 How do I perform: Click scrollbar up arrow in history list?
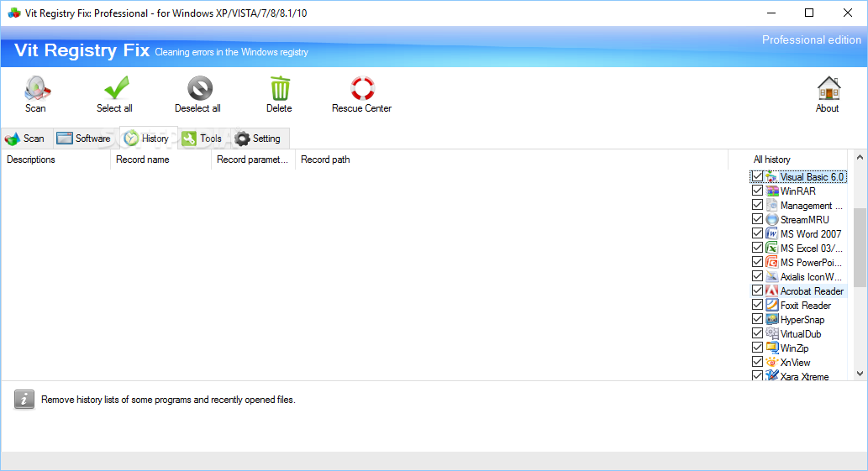coord(860,158)
